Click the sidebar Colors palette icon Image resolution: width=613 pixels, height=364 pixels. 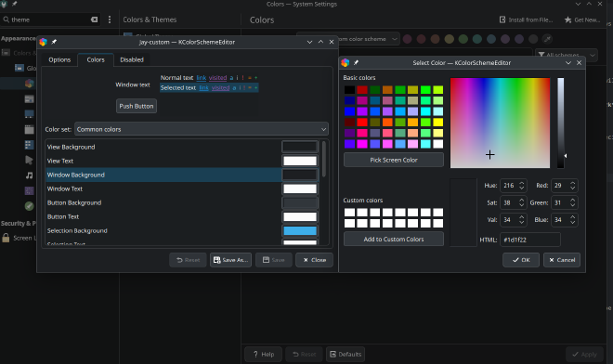tap(30, 84)
